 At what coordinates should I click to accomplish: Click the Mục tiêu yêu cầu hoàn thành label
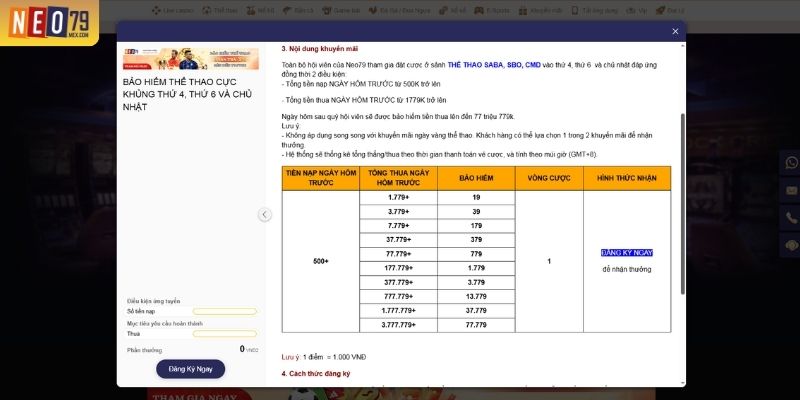click(x=165, y=323)
